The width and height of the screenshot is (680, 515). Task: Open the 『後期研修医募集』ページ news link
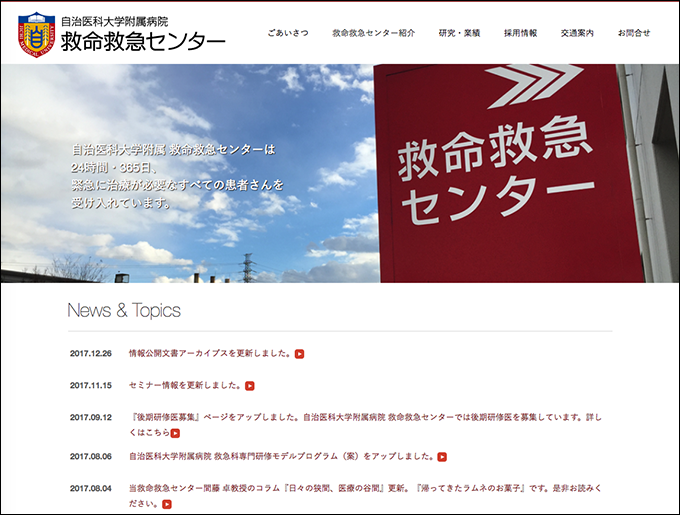(x=365, y=425)
